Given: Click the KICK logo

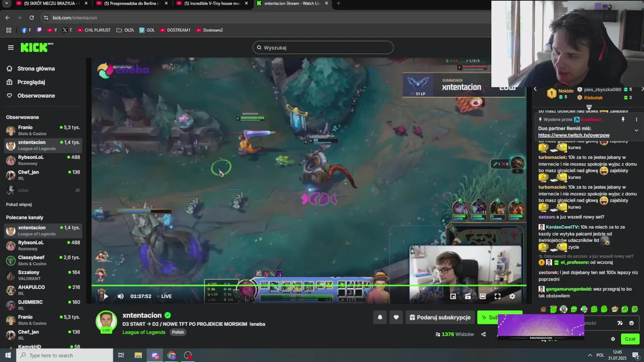Looking at the screenshot, I should [x=36, y=47].
